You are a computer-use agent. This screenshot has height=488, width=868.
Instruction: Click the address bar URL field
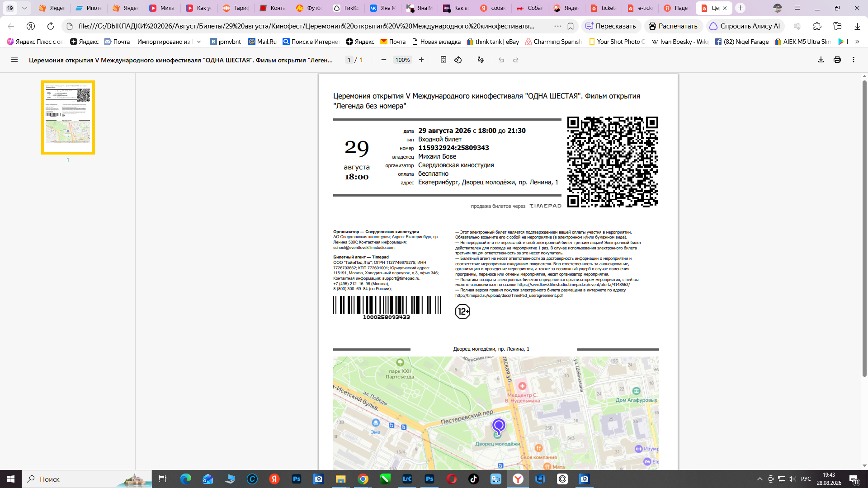(307, 26)
